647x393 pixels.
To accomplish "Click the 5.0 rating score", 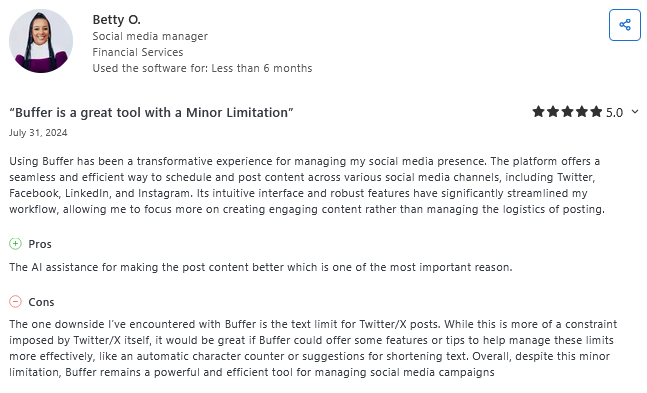I will pyautogui.click(x=614, y=112).
